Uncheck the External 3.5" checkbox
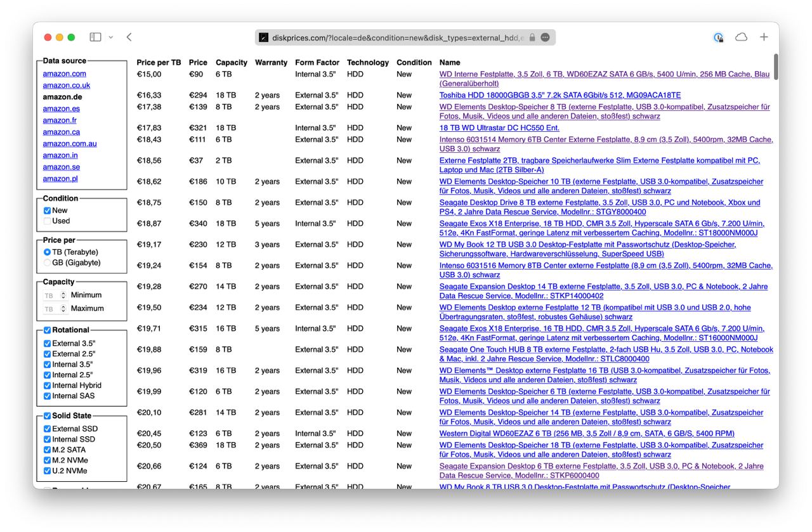Screen dimensions: 812x532 pyautogui.click(x=47, y=343)
